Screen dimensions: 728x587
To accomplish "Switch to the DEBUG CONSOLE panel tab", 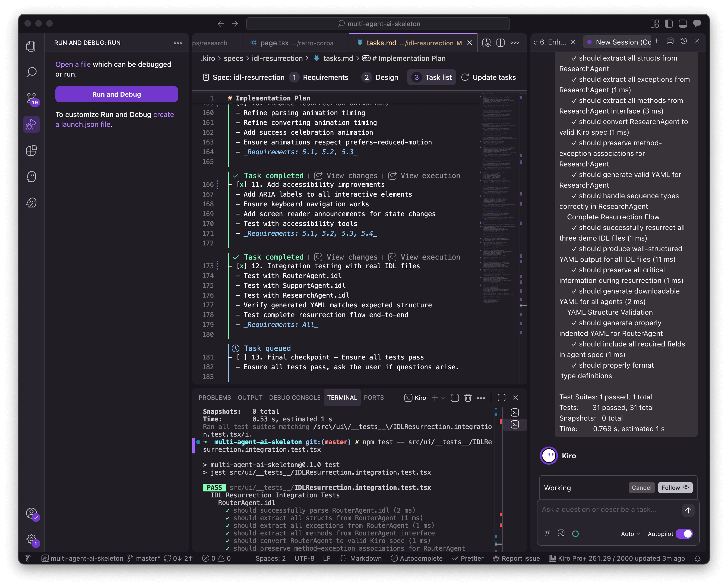I will [x=295, y=398].
